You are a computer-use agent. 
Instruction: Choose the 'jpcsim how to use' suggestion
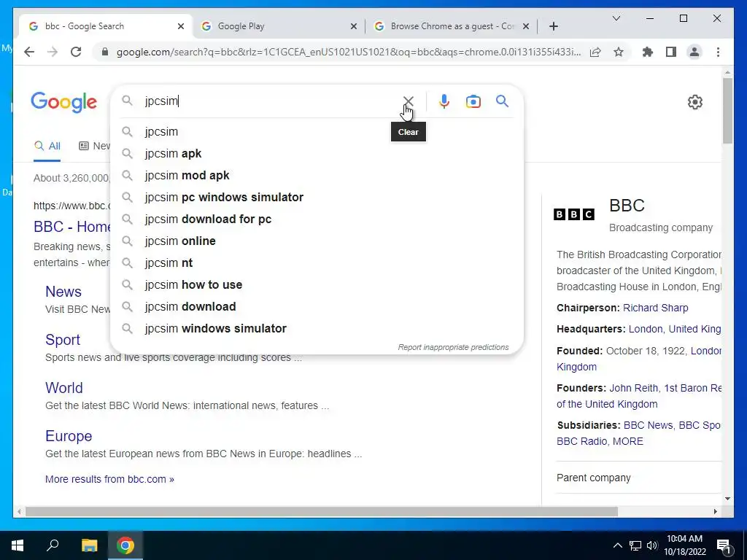tap(317, 285)
